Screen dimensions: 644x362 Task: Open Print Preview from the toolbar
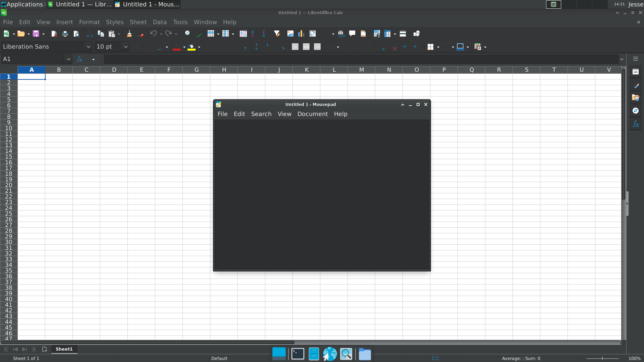76,34
